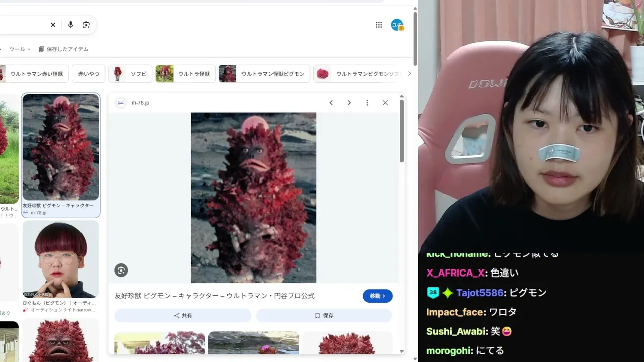Show more filter chips with right chevron

click(409, 74)
